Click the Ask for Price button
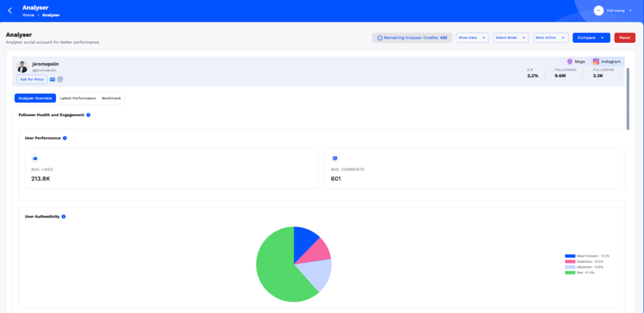 (x=31, y=79)
